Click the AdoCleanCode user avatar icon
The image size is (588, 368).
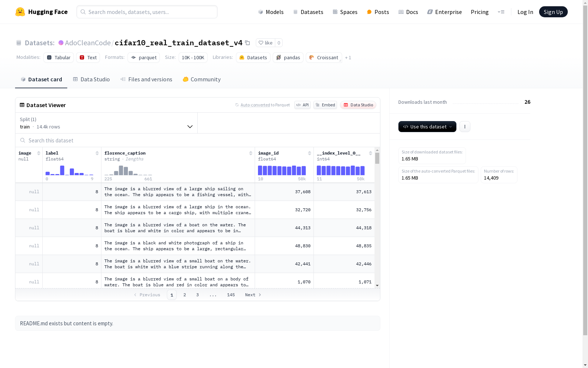(x=61, y=43)
